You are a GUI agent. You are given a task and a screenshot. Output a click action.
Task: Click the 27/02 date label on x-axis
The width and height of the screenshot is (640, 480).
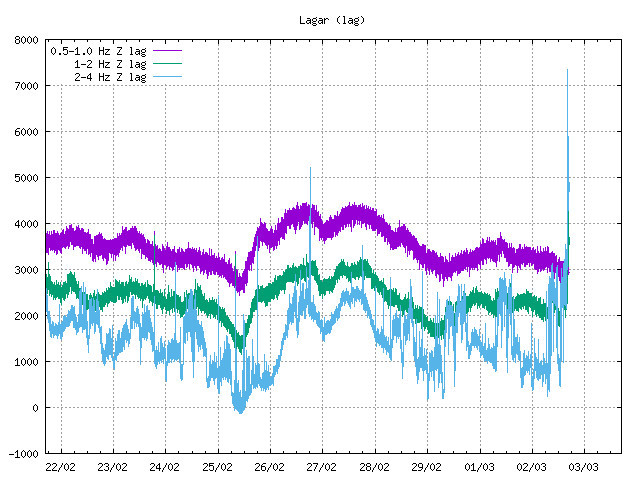tap(322, 467)
